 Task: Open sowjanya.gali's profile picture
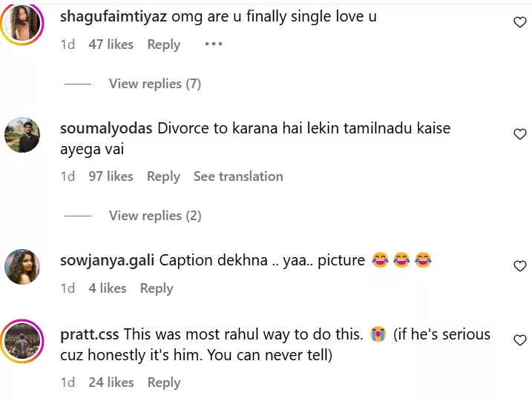(x=22, y=266)
